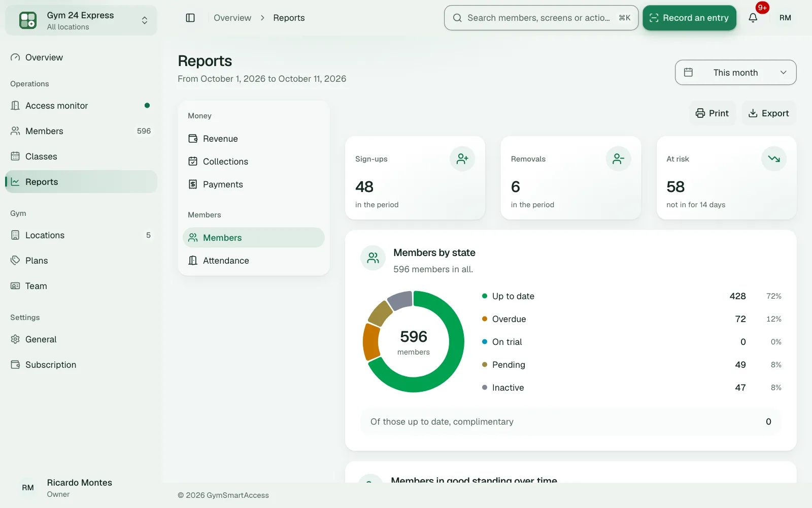Go to Members in the left sidebar
The image size is (812, 508).
(81, 131)
